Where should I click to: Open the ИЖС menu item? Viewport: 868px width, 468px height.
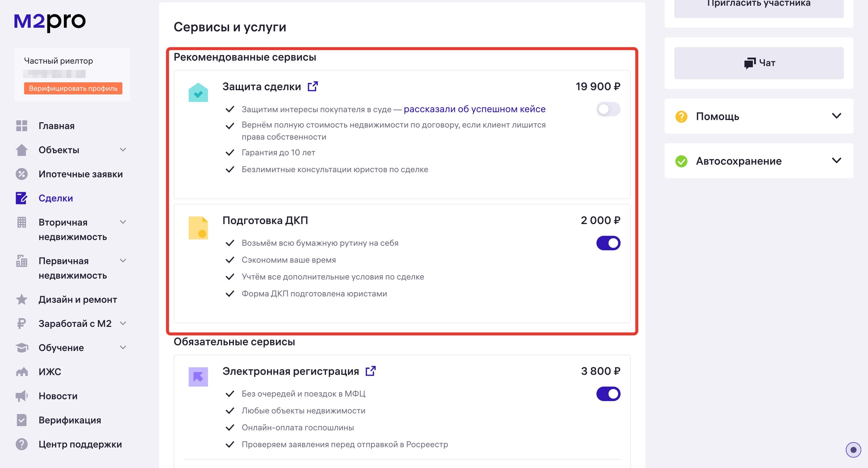(x=50, y=372)
